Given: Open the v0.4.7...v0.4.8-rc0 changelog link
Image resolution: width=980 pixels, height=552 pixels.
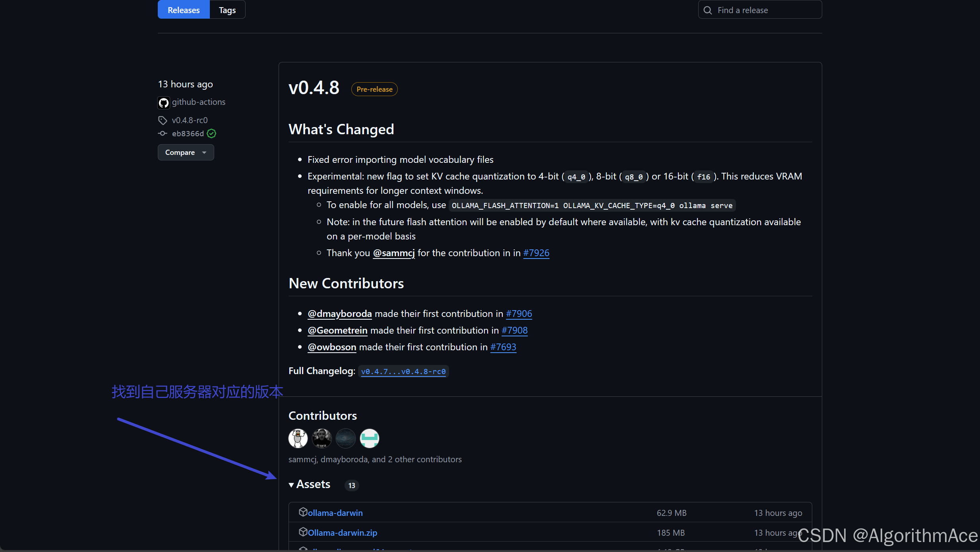Looking at the screenshot, I should point(403,371).
